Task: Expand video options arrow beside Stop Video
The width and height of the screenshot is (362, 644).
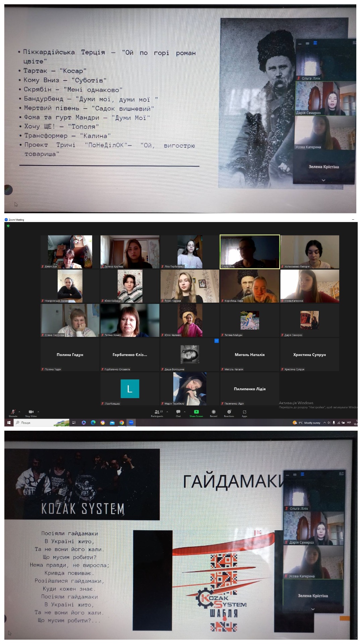Action: tap(38, 412)
